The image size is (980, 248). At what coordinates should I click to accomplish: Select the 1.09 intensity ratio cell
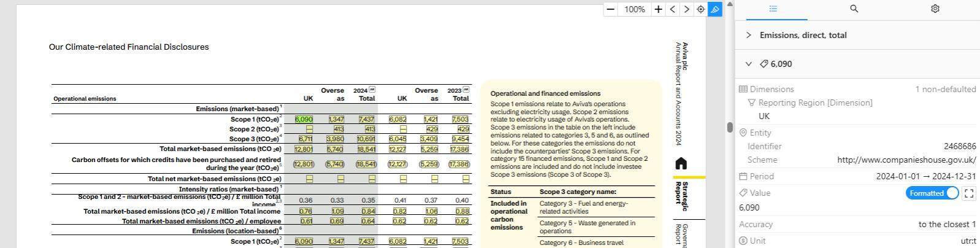(x=337, y=211)
